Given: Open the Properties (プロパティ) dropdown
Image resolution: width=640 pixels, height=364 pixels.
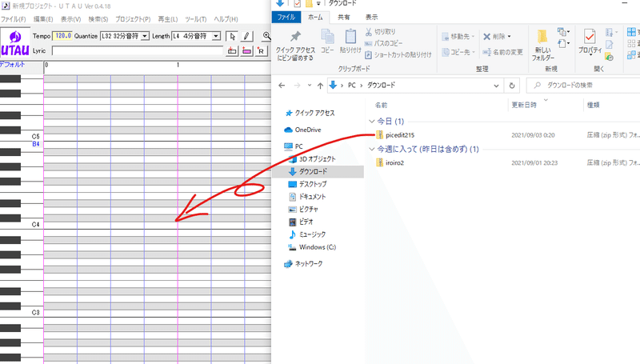Looking at the screenshot, I should coord(590,54).
